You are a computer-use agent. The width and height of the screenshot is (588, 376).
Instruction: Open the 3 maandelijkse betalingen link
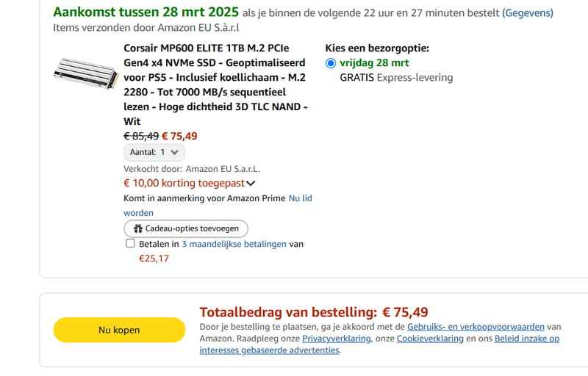pos(234,244)
